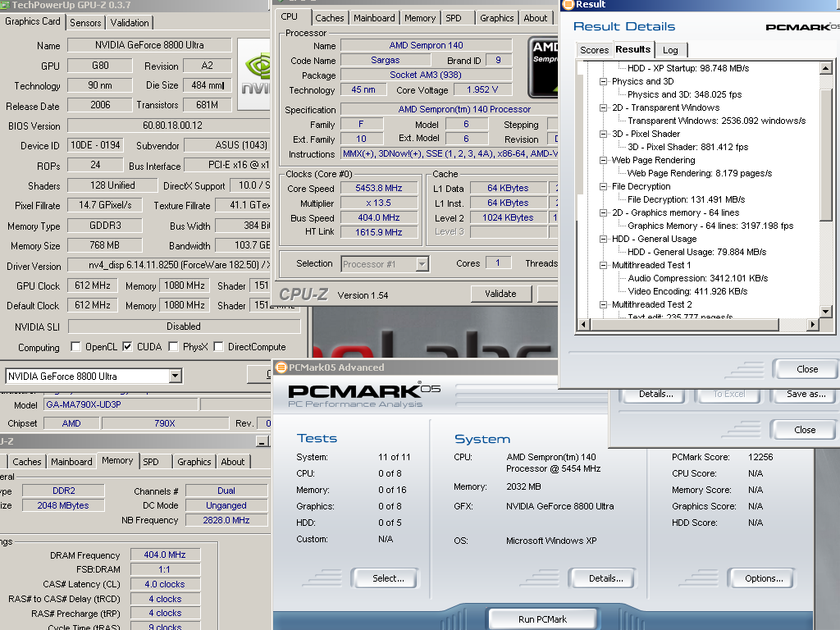Open the Processor #1 selection dropdown
The image size is (840, 630).
(x=422, y=263)
